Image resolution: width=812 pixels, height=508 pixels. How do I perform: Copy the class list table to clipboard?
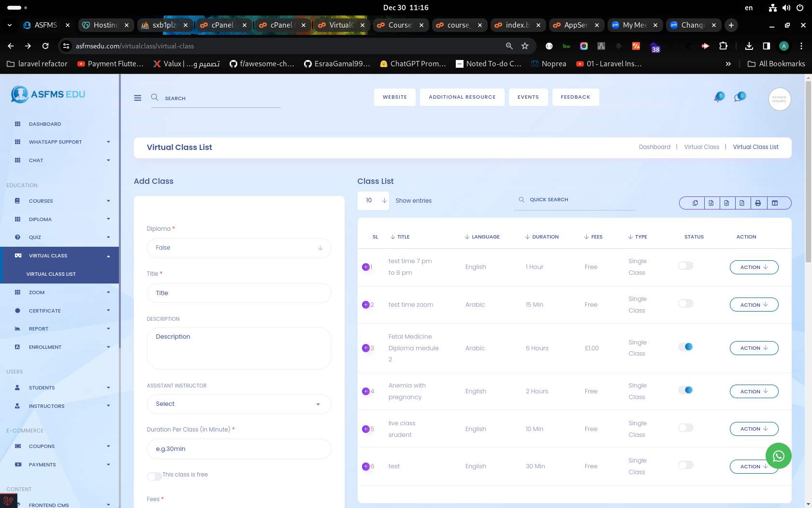[x=695, y=203]
